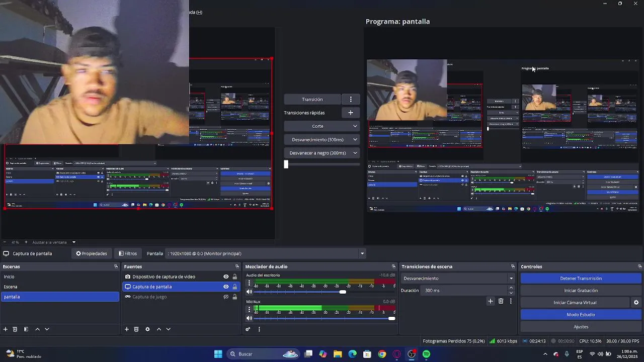Image resolution: width=644 pixels, height=362 pixels.
Task: Remove selected scene using trash icon
Action: pos(15,329)
